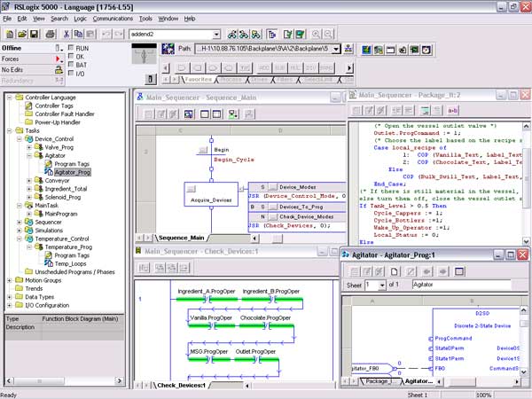Select the Favorites instruction tab
Viewport: 532px width, 399px height.
coord(198,80)
